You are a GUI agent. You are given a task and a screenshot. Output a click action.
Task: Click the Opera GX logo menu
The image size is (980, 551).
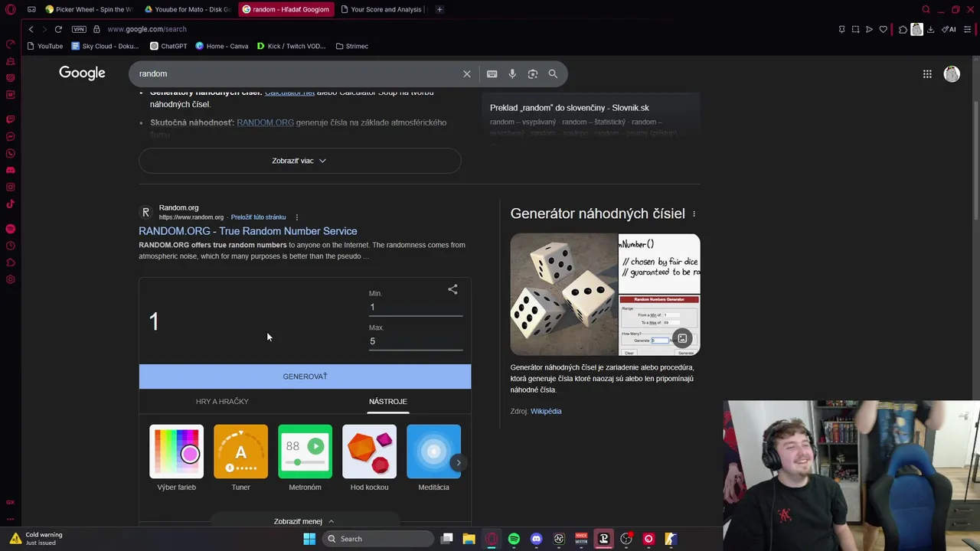pyautogui.click(x=11, y=9)
